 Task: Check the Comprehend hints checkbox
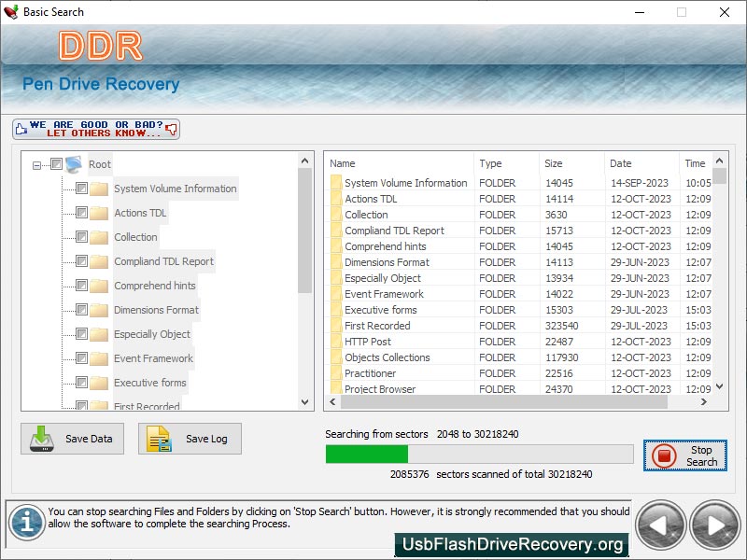click(x=81, y=286)
